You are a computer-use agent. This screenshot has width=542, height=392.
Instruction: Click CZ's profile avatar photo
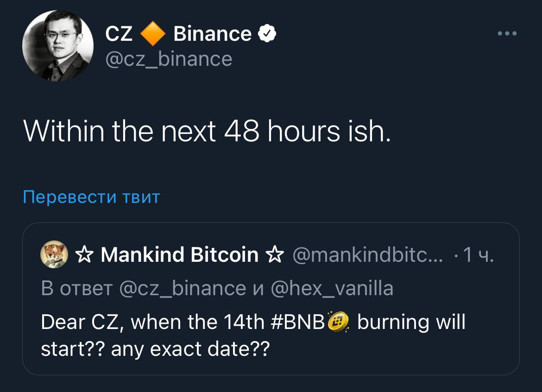coord(58,46)
